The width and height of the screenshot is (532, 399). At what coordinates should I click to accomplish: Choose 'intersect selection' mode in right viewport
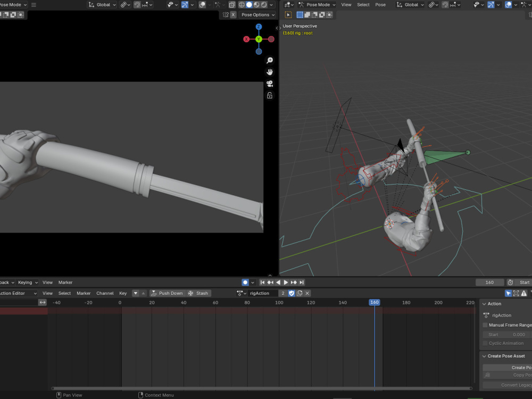pos(329,14)
